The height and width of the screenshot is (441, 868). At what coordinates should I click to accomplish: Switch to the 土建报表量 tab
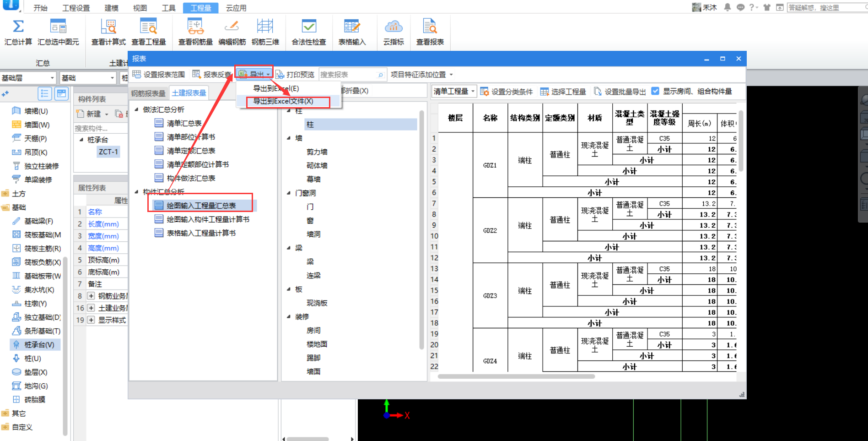click(x=189, y=93)
